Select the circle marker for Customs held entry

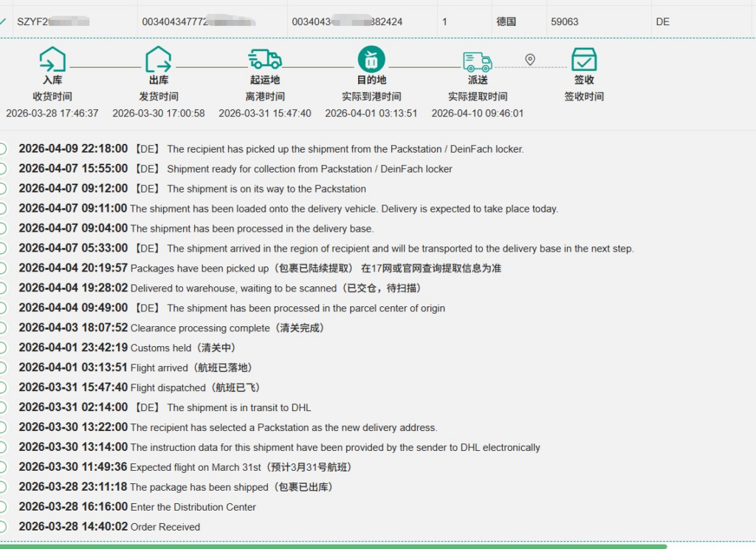(x=2, y=348)
